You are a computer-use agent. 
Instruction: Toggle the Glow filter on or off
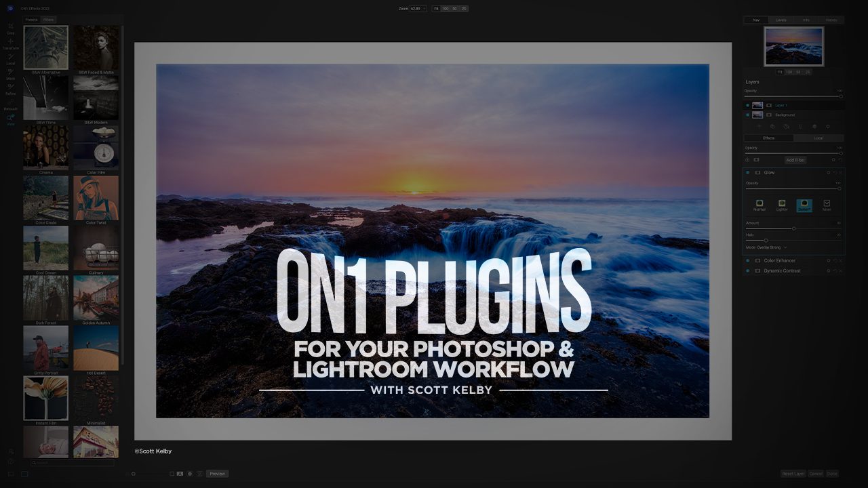[x=748, y=173]
